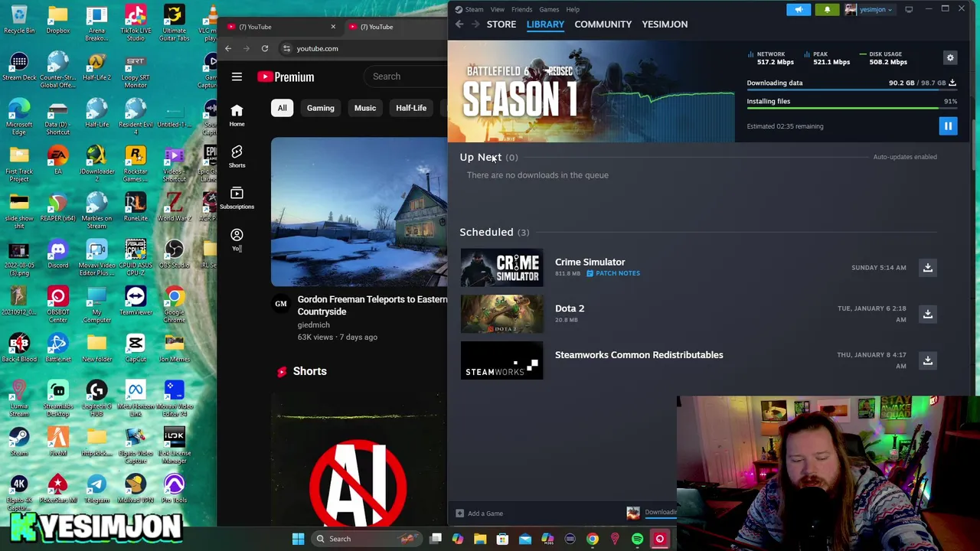Click the taskbar Search box
The image size is (980, 551).
point(365,539)
